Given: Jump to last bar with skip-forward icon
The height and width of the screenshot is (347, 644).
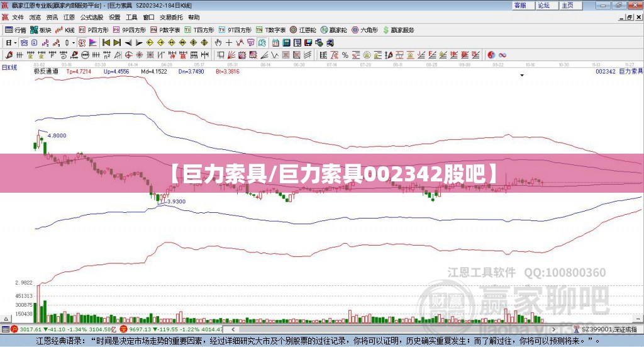Looking at the screenshot, I should [x=117, y=43].
